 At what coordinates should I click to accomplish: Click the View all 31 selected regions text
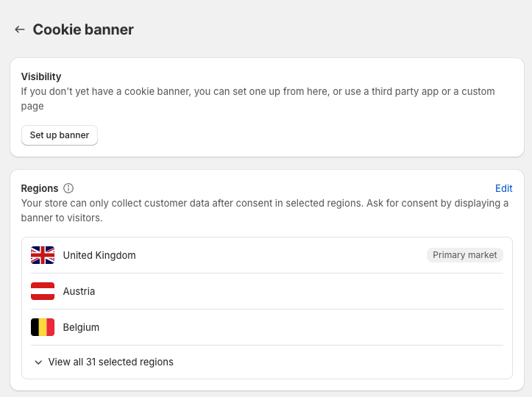(x=110, y=362)
